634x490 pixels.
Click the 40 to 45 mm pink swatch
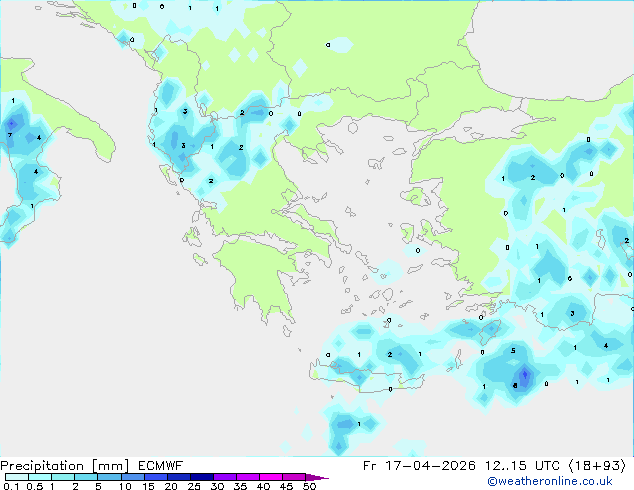[x=271, y=477]
